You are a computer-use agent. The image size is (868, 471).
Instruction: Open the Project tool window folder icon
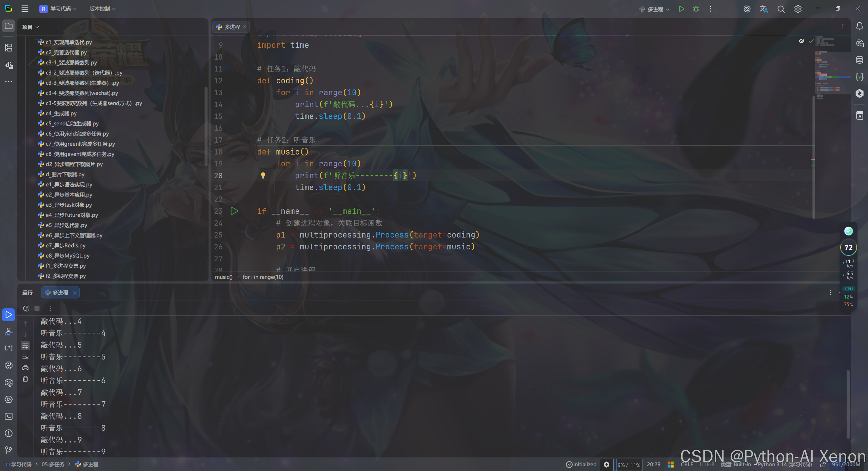[x=9, y=26]
